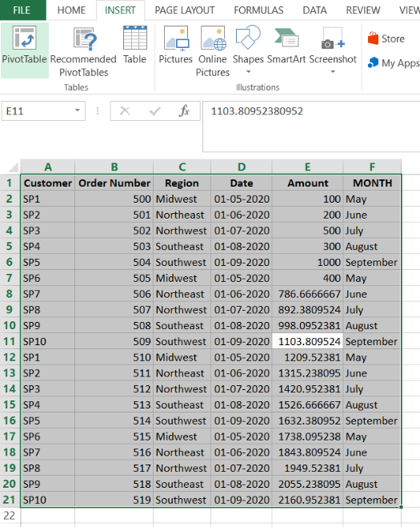This screenshot has width=420, height=527.
Task: Select row 11 header
Action: tap(10, 341)
